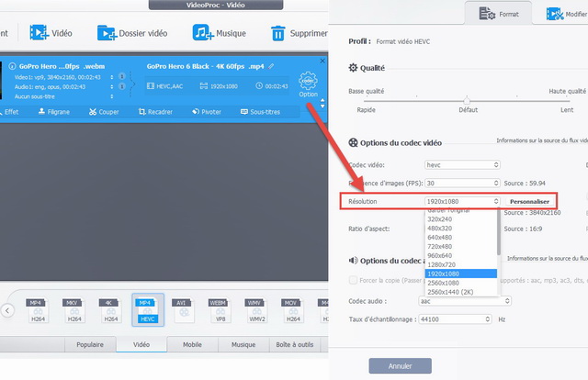The height and width of the screenshot is (380, 588).
Task: Choose 960x640 resolution
Action: 461,255
